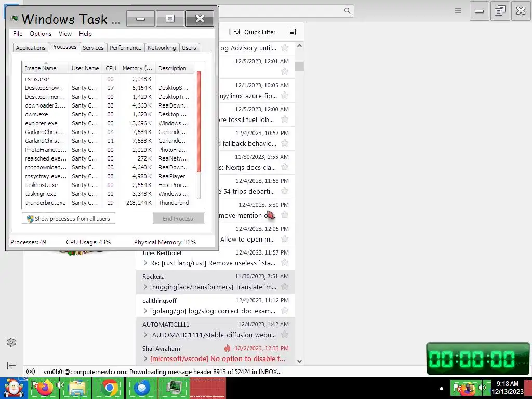Switch to Thunderbird taskbar icon
Image resolution: width=532 pixels, height=399 pixels.
[142, 388]
